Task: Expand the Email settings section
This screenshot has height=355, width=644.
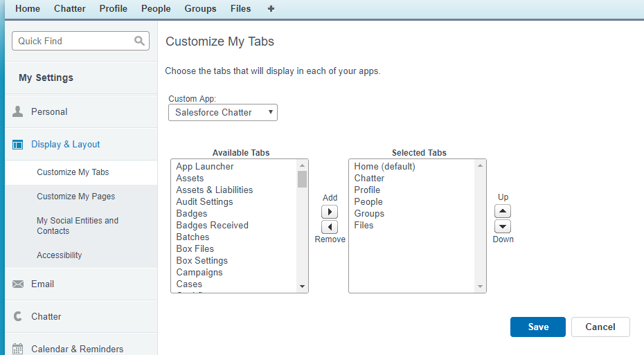Action: (81, 284)
